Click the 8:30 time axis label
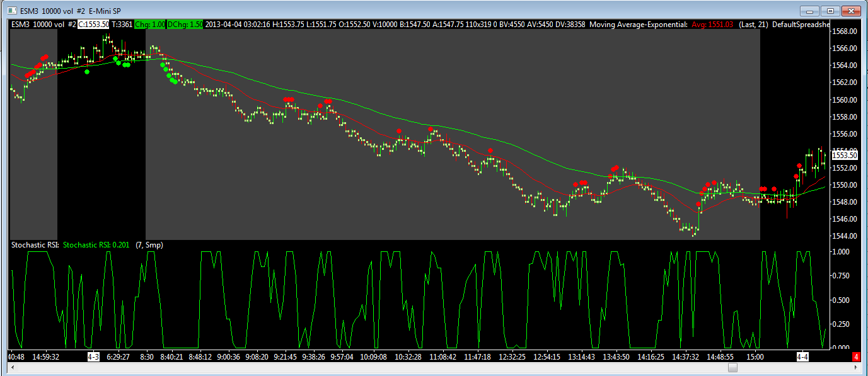Screen dimensions: 868x376 [x=146, y=356]
